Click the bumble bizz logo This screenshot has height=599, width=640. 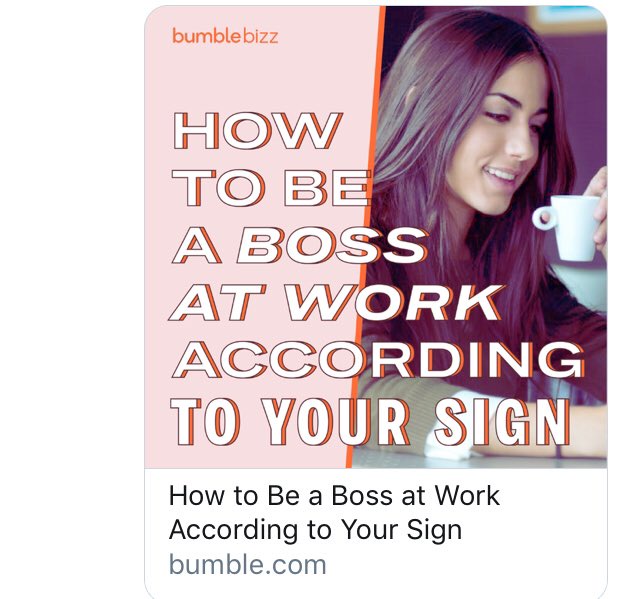pyautogui.click(x=225, y=36)
